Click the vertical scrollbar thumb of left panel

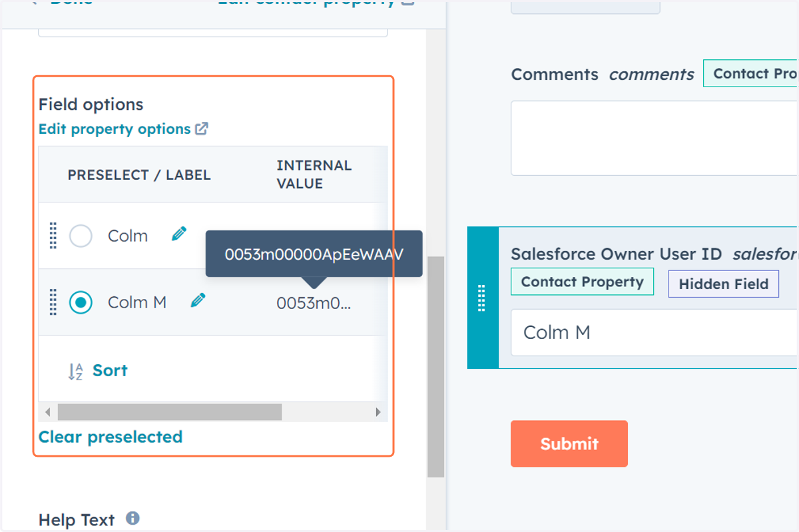tap(435, 367)
